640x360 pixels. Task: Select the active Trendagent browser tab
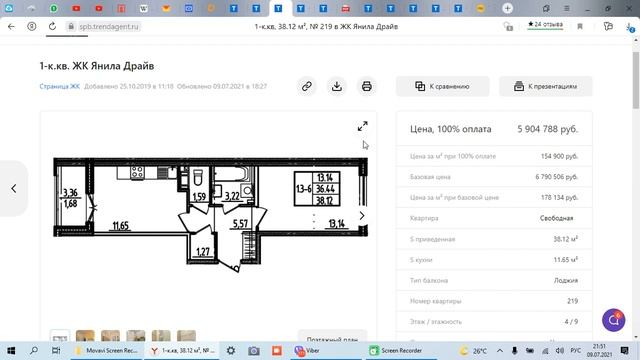click(x=278, y=8)
